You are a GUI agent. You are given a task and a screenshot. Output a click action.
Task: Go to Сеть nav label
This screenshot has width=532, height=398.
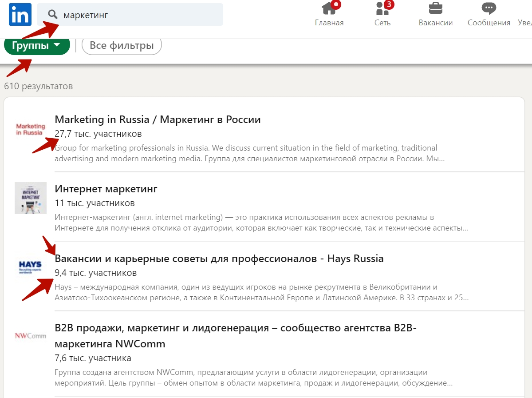pyautogui.click(x=382, y=23)
